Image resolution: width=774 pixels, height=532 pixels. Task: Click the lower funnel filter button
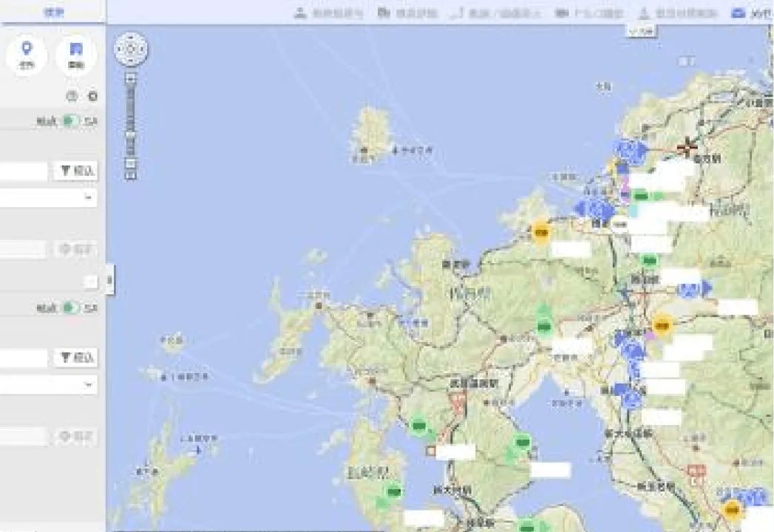(x=76, y=358)
